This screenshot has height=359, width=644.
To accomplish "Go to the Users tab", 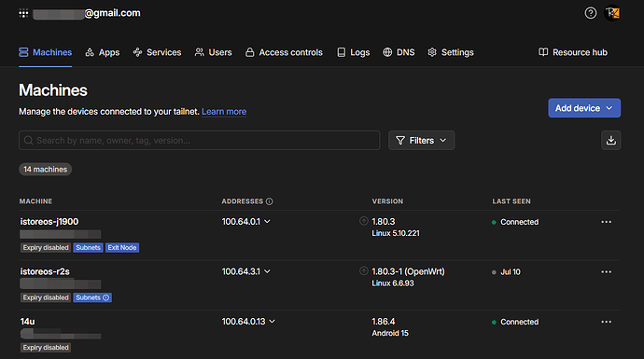I will click(x=213, y=52).
